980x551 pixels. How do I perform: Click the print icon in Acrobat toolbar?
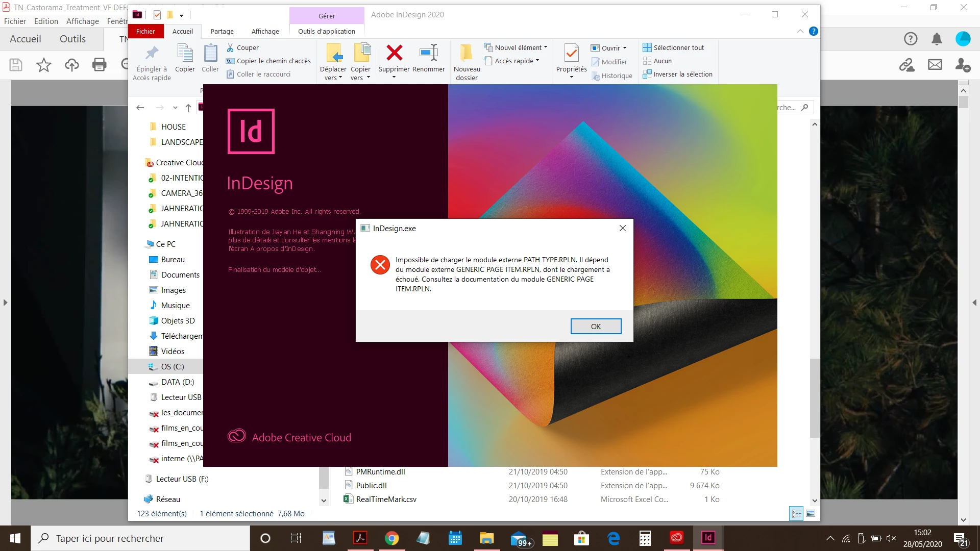[x=99, y=65]
